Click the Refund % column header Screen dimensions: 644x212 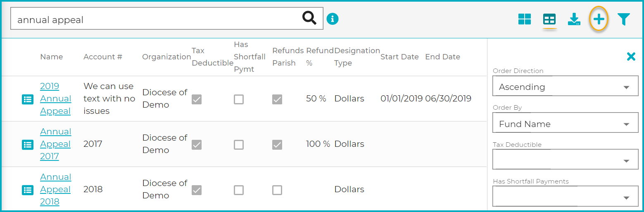(320, 57)
